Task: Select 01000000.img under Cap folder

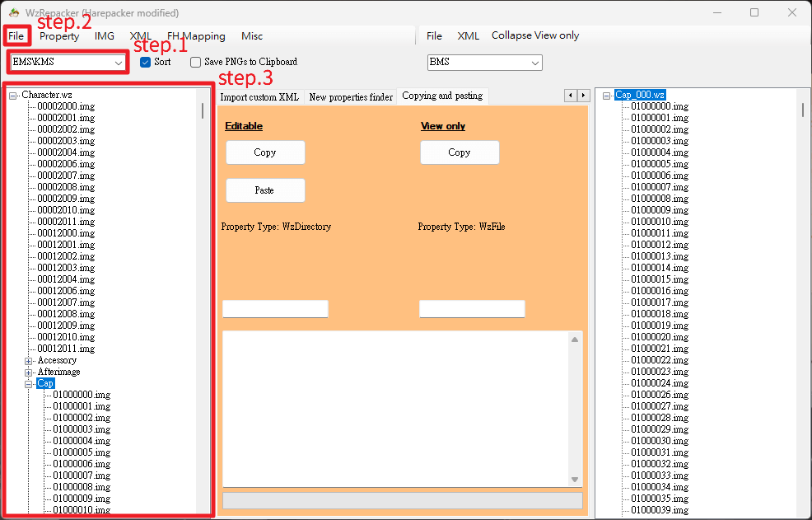Action: pyautogui.click(x=82, y=395)
